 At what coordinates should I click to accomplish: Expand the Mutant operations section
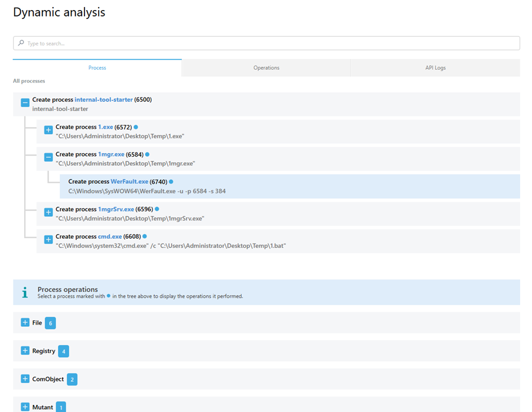(x=25, y=407)
